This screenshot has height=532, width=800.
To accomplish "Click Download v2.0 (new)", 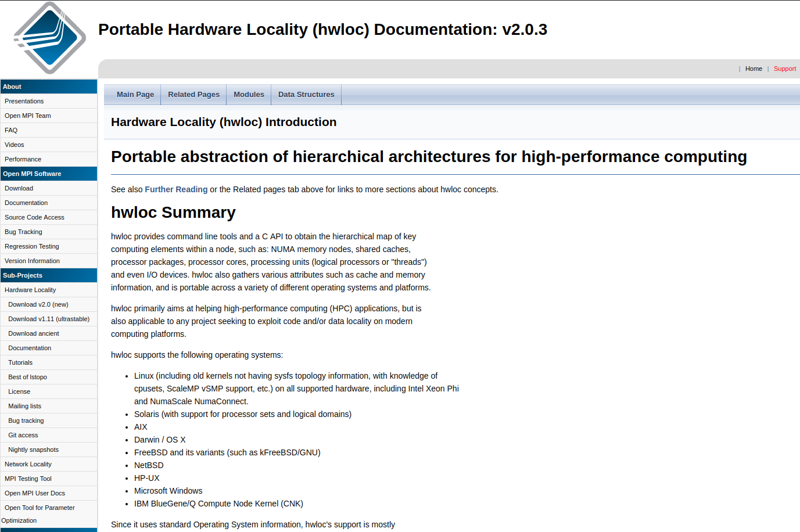I will click(x=49, y=304).
